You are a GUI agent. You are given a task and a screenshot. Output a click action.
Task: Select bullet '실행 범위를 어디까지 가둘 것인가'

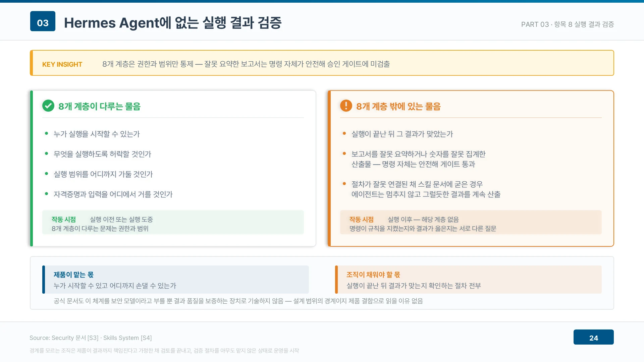[x=103, y=174]
